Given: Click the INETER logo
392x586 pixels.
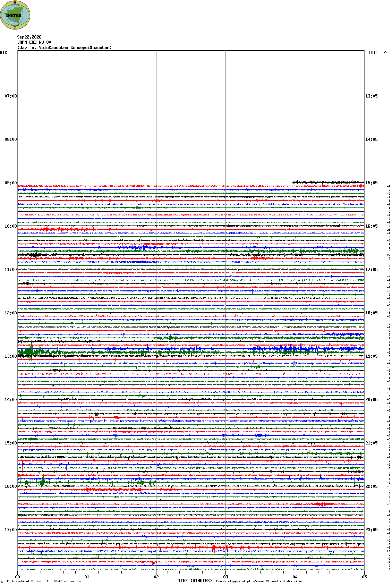Looking at the screenshot, I should pyautogui.click(x=15, y=15).
